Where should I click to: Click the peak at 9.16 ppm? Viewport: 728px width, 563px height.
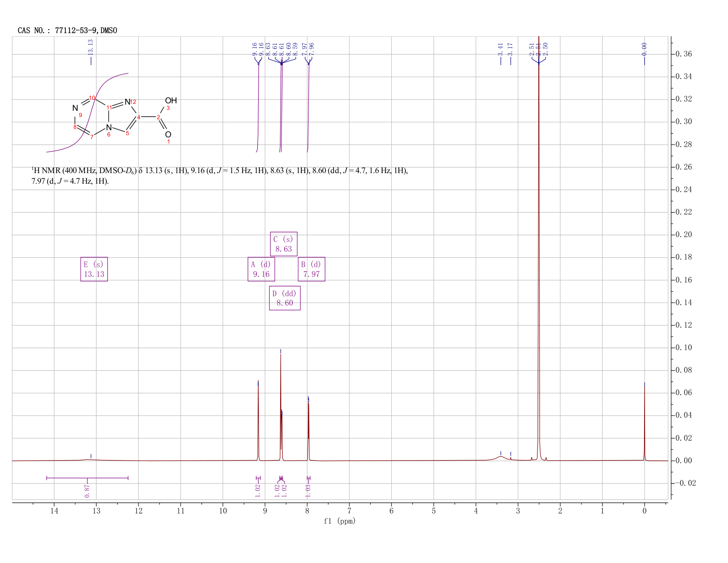point(258,422)
